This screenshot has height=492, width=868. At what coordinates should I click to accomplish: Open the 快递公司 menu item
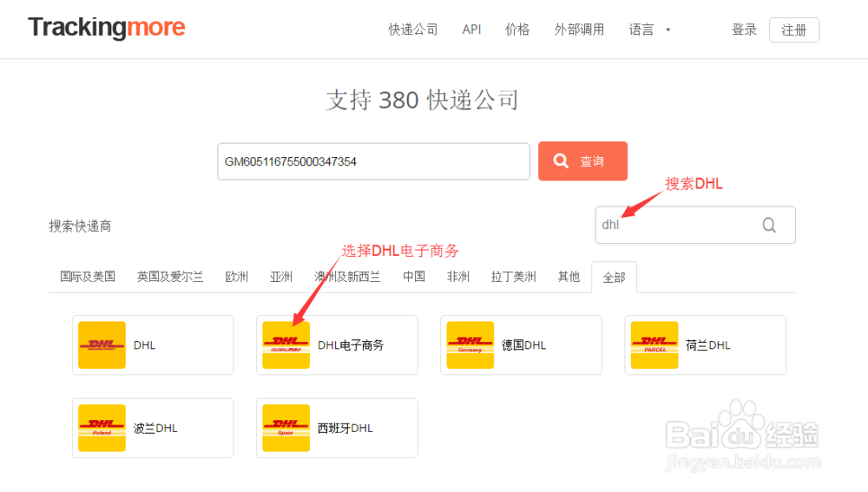(413, 30)
